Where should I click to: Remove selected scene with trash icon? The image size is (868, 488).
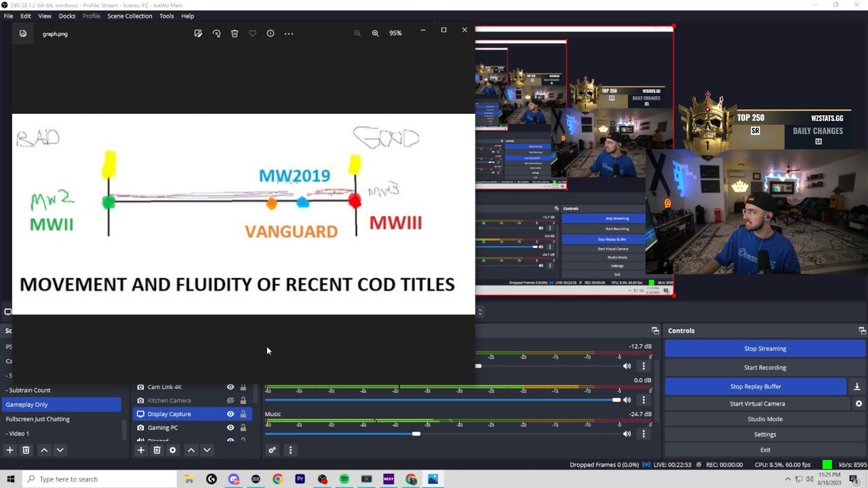26,450
